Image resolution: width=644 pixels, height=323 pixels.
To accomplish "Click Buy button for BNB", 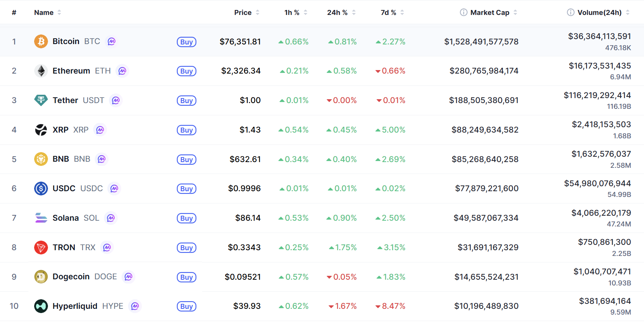I will (x=186, y=159).
